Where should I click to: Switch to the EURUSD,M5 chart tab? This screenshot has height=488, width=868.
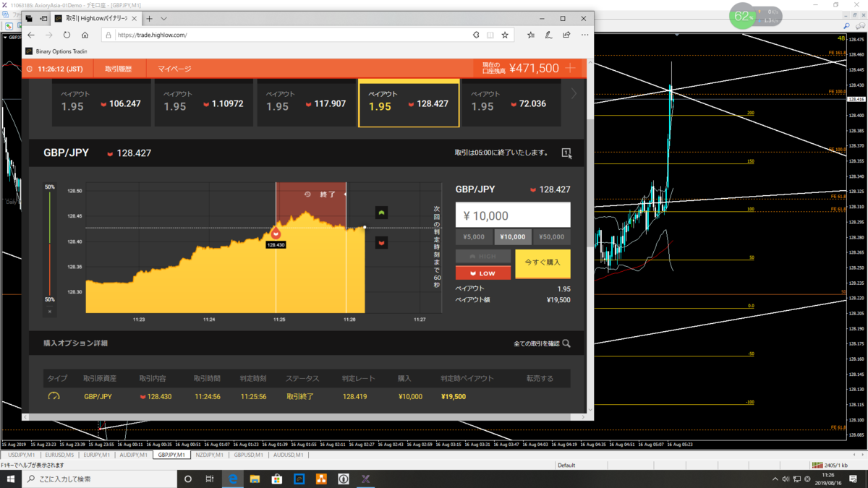(x=59, y=455)
